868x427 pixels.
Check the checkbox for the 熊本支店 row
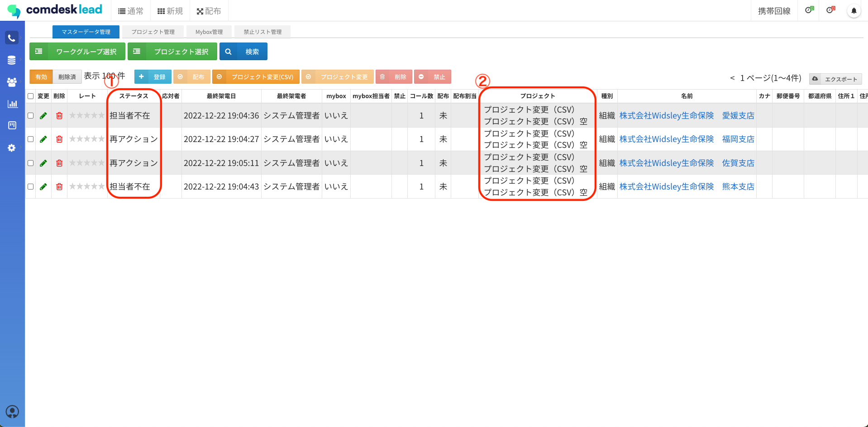click(31, 186)
